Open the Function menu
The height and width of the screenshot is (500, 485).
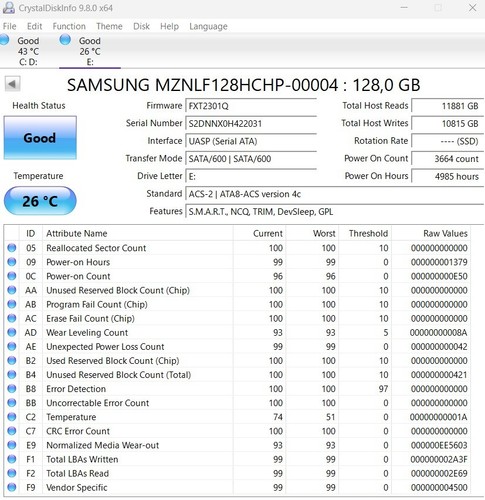69,26
